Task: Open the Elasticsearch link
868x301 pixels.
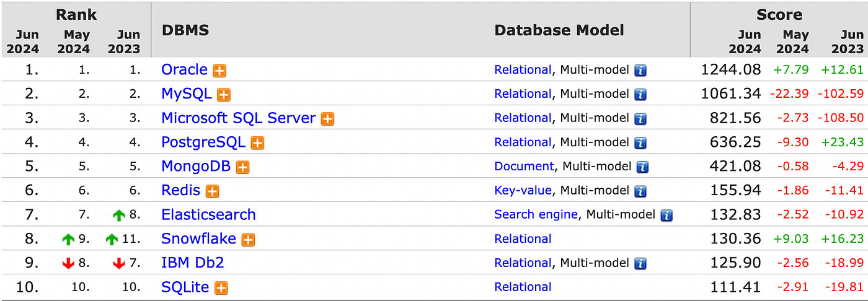Action: pyautogui.click(x=208, y=214)
